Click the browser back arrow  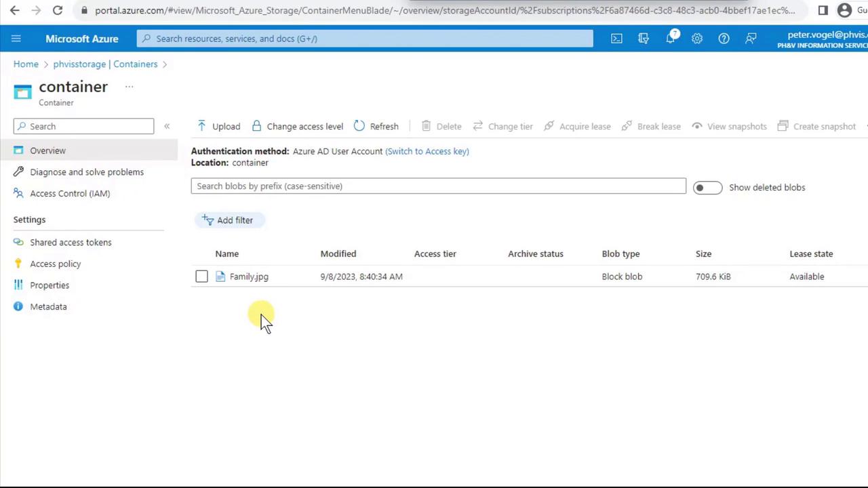point(15,10)
